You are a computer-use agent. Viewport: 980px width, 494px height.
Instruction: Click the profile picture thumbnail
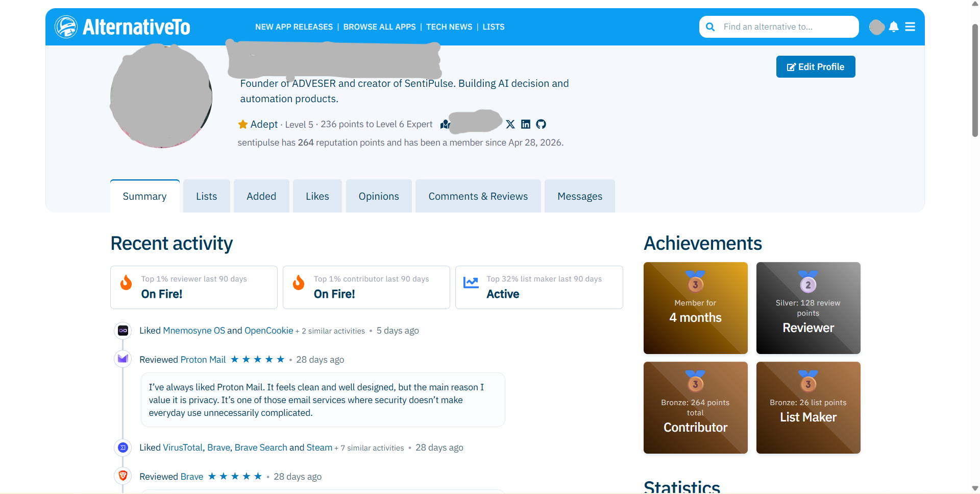coord(161,96)
